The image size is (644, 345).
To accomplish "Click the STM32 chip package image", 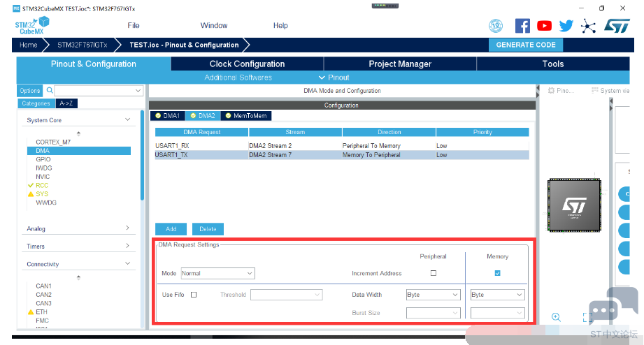I will click(574, 205).
